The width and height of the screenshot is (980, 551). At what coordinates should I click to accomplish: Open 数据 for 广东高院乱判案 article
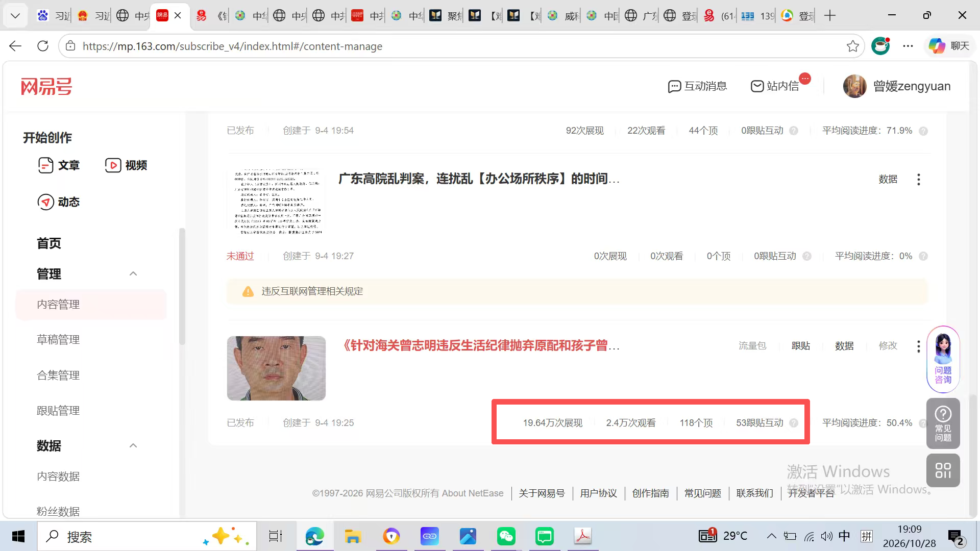coord(888,179)
